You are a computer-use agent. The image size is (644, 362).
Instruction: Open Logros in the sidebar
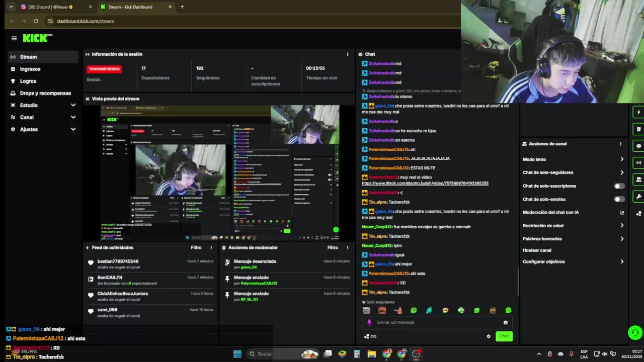(x=43, y=81)
